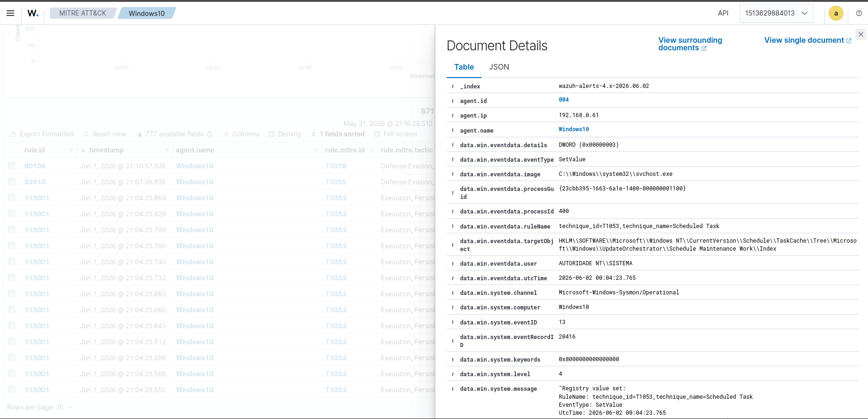The height and width of the screenshot is (419, 868).
Task: Inspect document in row timestamped 21:04:25.732
Action: click(11, 278)
